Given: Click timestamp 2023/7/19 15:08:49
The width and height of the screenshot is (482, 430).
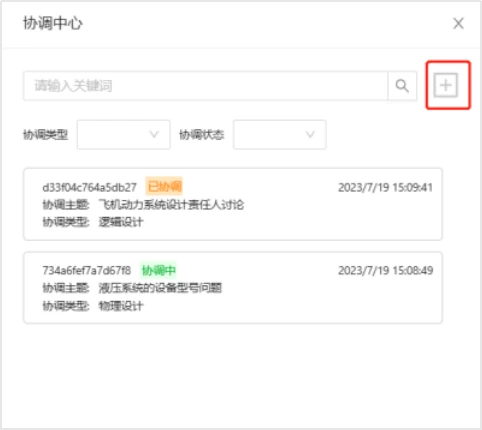Looking at the screenshot, I should coord(385,270).
